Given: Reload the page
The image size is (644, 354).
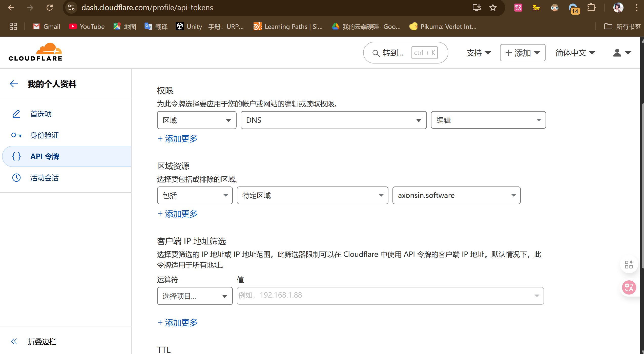Looking at the screenshot, I should coord(50,8).
